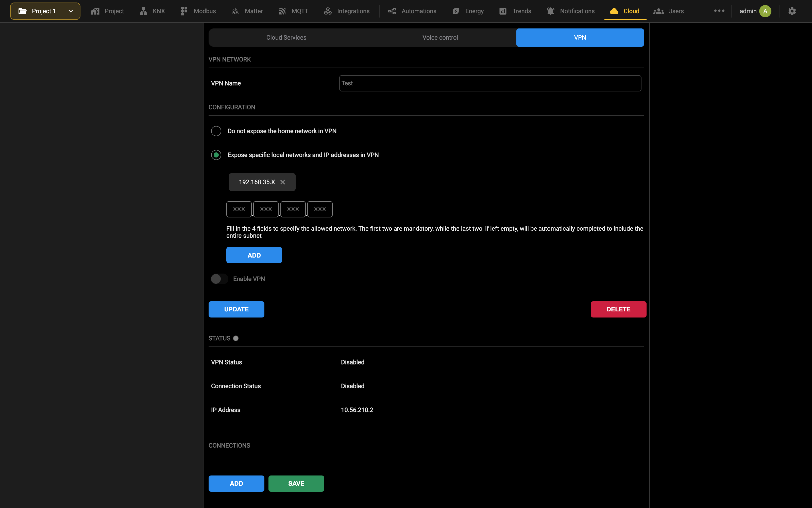The height and width of the screenshot is (508, 812).
Task: Click the UPDATE button
Action: pos(236,309)
